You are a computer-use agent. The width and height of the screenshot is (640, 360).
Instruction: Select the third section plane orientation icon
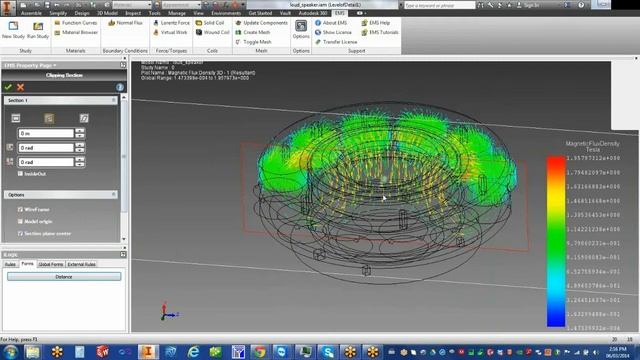point(84,118)
